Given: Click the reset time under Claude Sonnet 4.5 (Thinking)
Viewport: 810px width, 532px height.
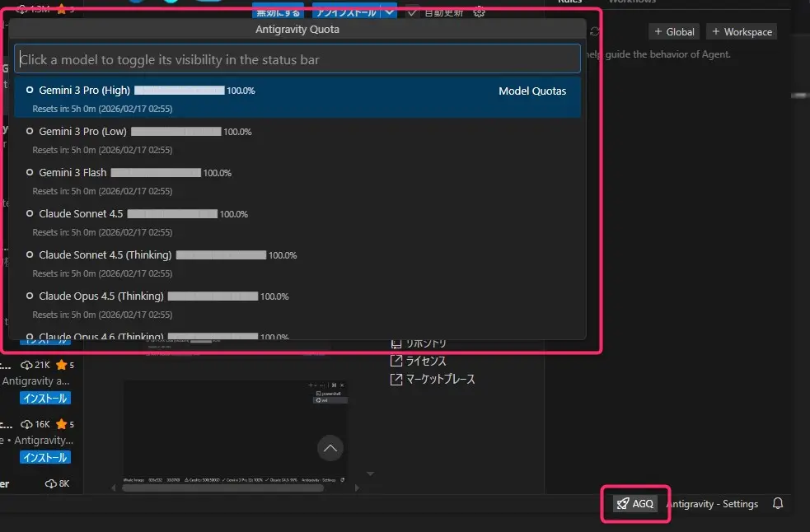Looking at the screenshot, I should click(x=102, y=273).
